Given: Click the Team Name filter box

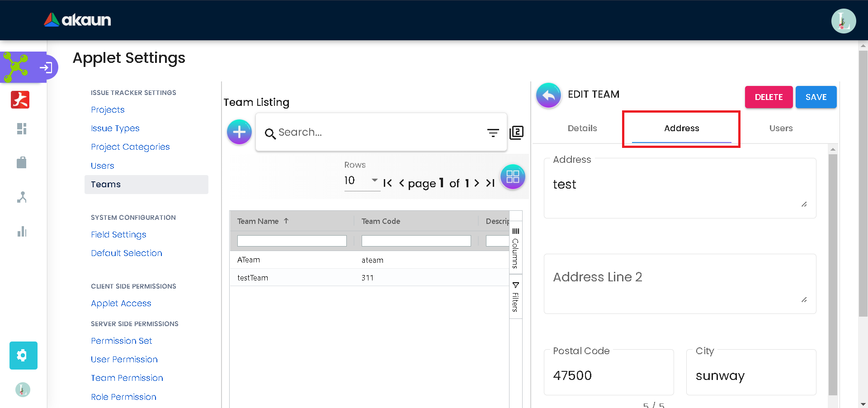Looking at the screenshot, I should 292,241.
